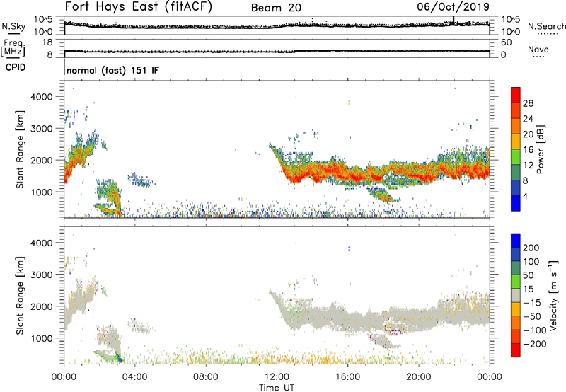Click the red bottom of velocity colorbar
The height and width of the screenshot is (392, 566).
516,350
